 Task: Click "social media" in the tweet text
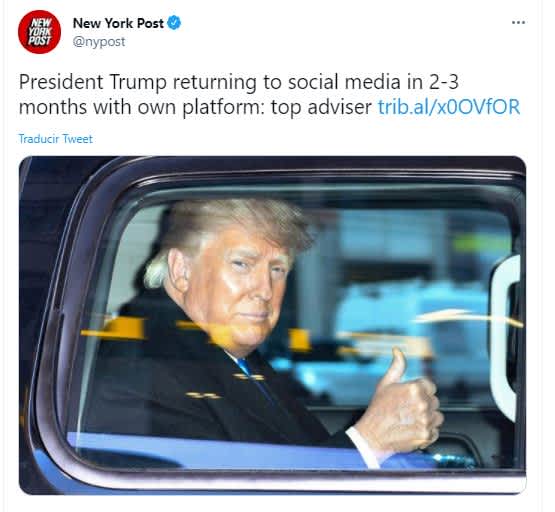pos(344,82)
